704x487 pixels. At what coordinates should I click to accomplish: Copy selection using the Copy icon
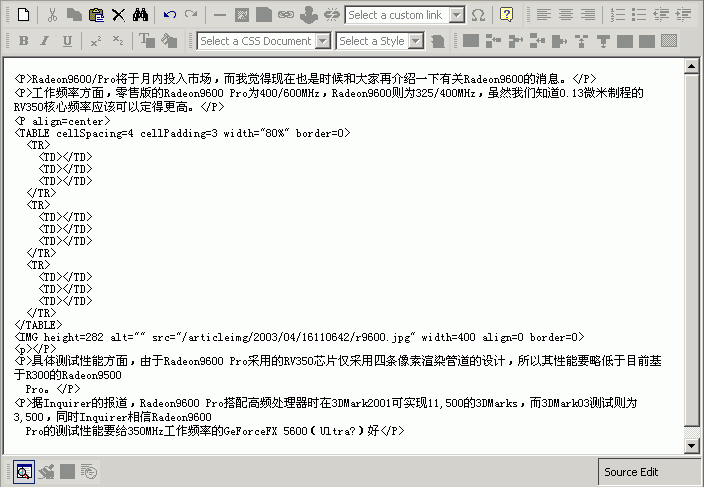click(74, 15)
